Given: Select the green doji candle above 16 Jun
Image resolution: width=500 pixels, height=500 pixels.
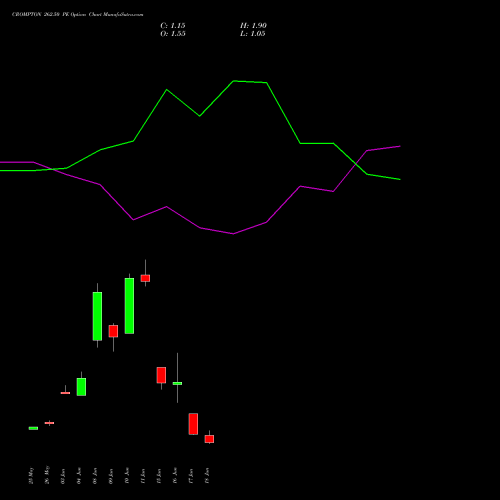Looking at the screenshot, I should coord(177,383).
